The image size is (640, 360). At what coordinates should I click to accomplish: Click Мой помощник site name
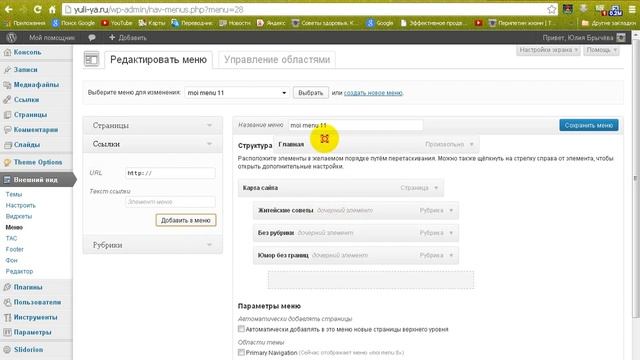(x=51, y=38)
